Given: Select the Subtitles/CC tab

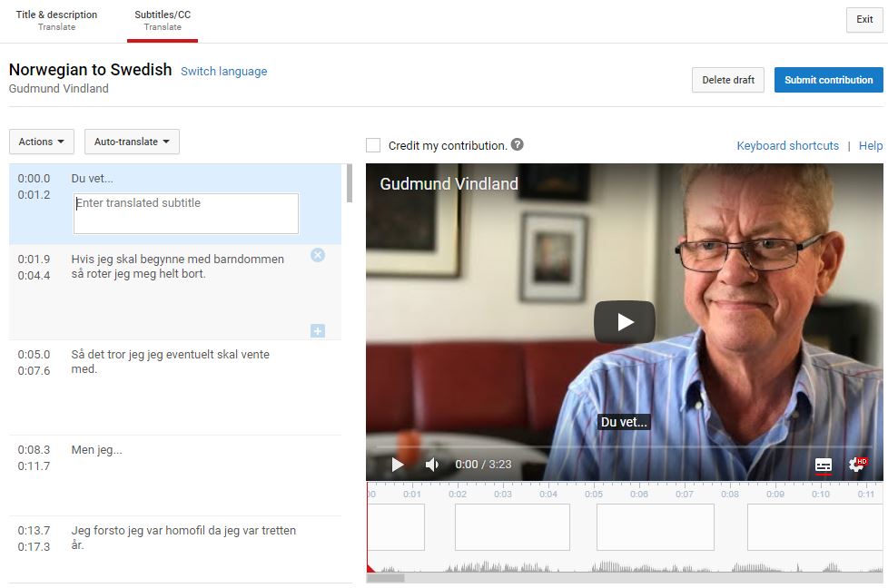Looking at the screenshot, I should tap(163, 20).
